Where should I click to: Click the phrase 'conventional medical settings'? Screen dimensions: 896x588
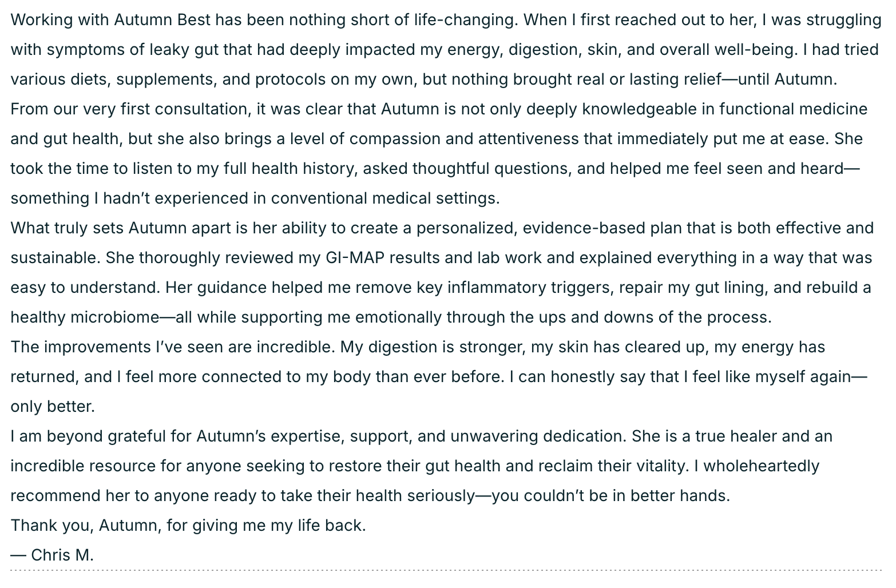(384, 198)
